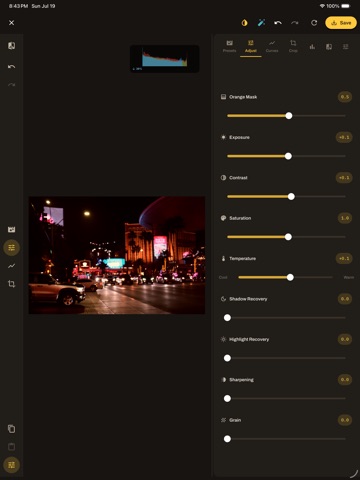Tap the Wi-Fi status icon
The height and width of the screenshot is (480, 360).
[322, 6]
